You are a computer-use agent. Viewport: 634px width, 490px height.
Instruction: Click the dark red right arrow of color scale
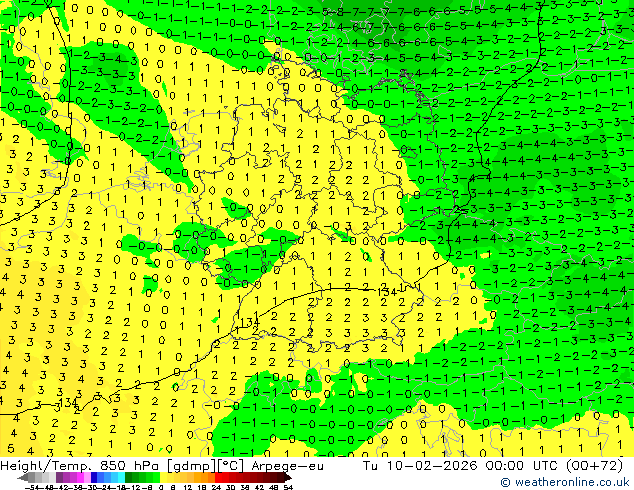[x=288, y=477]
